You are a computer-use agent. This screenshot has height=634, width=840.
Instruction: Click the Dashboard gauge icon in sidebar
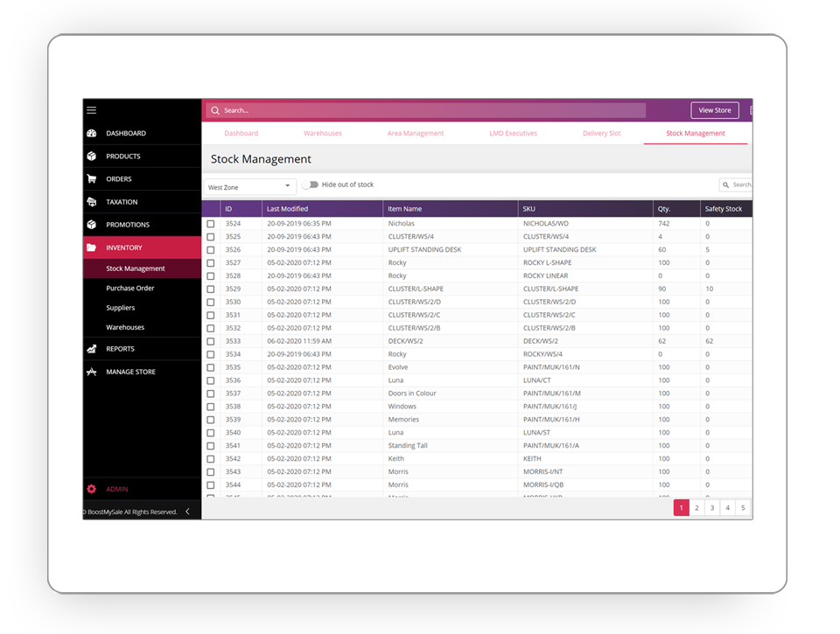click(92, 133)
